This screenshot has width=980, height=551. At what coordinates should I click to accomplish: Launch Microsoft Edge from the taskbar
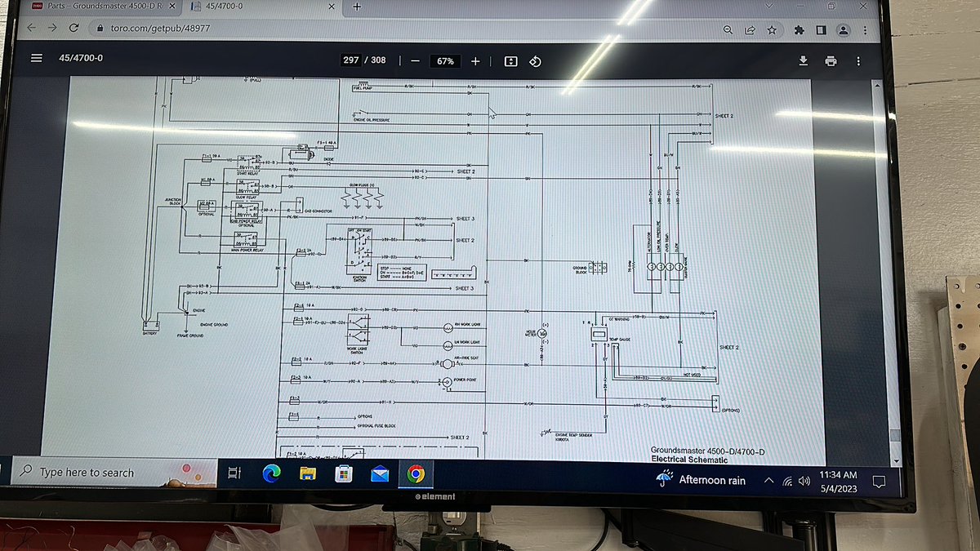[270, 473]
